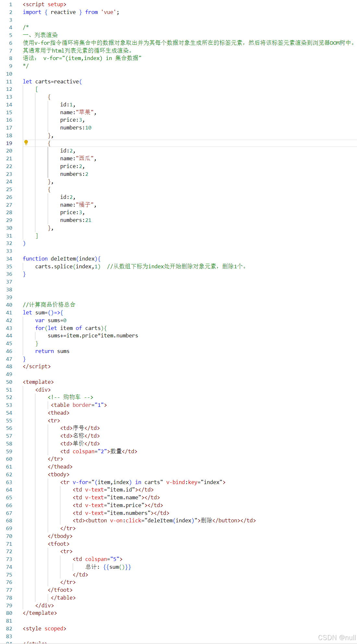Click line number 11 in the gutter
Image resolution: width=357 pixels, height=644 pixels.
(x=9, y=81)
